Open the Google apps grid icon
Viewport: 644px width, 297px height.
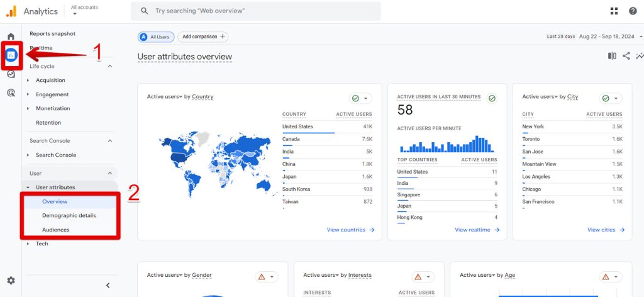pos(614,11)
